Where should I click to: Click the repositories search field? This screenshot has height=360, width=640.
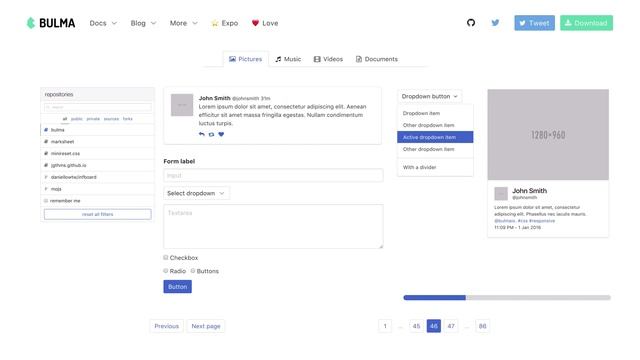(x=98, y=107)
